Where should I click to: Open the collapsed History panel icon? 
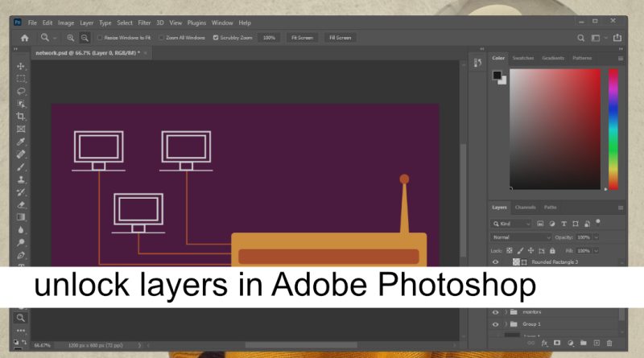click(x=477, y=63)
